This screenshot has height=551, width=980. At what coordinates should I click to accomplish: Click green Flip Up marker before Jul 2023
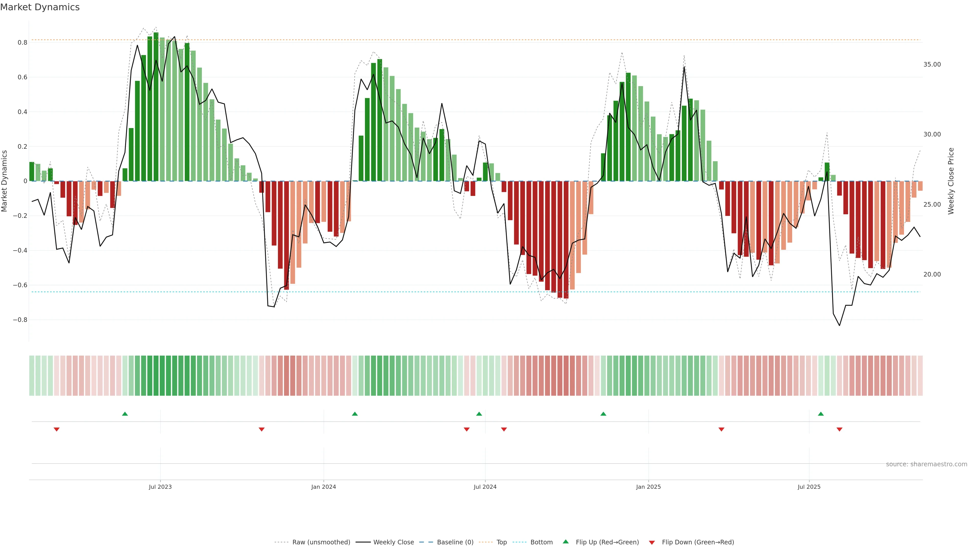[125, 414]
